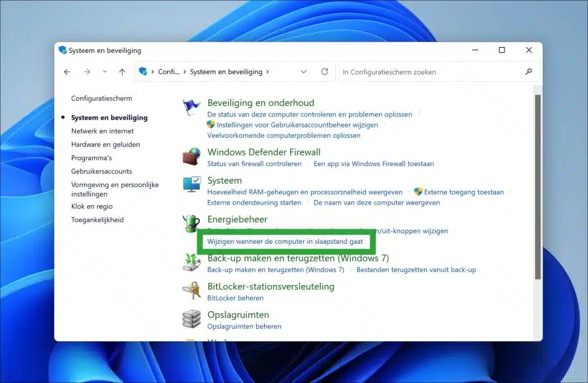The height and width of the screenshot is (383, 588).
Task: Open the 'Energiebeheer' heading
Action: point(237,220)
